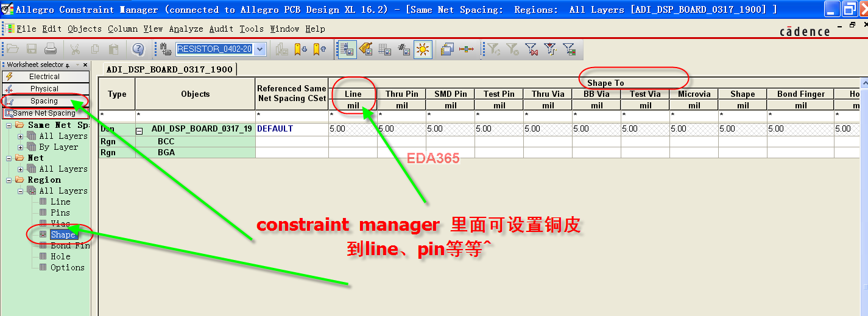
Task: Click the object finder icon left of RESISTOR_0402-20
Action: [165, 49]
